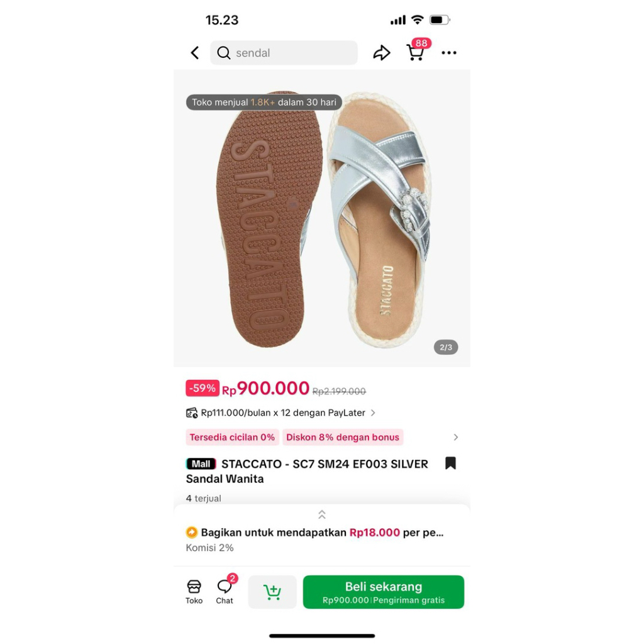Screen dimensions: 644x644
Task: Tap the back arrow to return
Action: [195, 53]
